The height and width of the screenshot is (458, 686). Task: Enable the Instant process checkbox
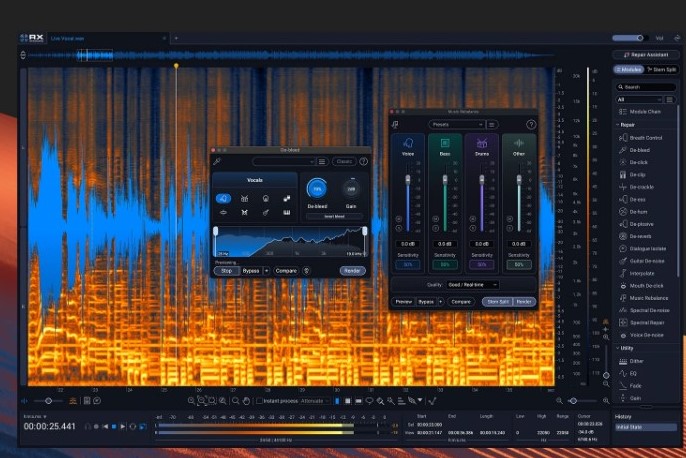(x=259, y=401)
